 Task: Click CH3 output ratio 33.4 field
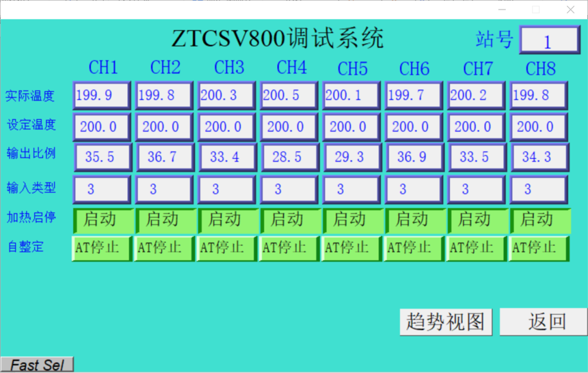tap(228, 157)
